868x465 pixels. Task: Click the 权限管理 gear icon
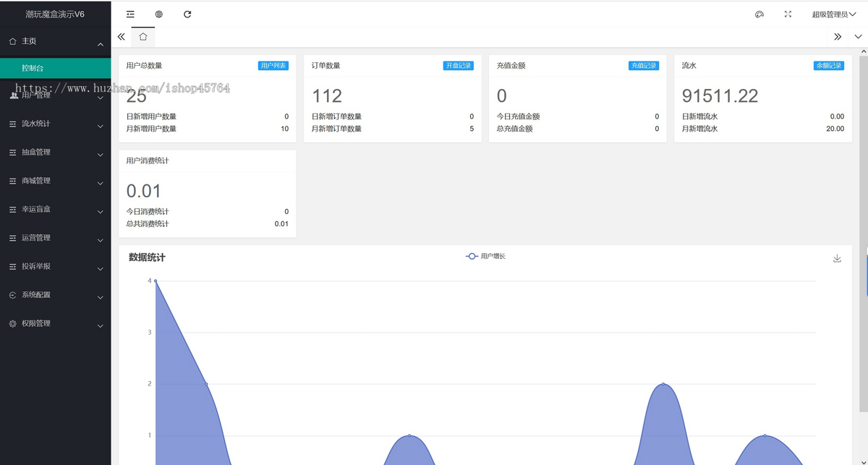pos(12,323)
